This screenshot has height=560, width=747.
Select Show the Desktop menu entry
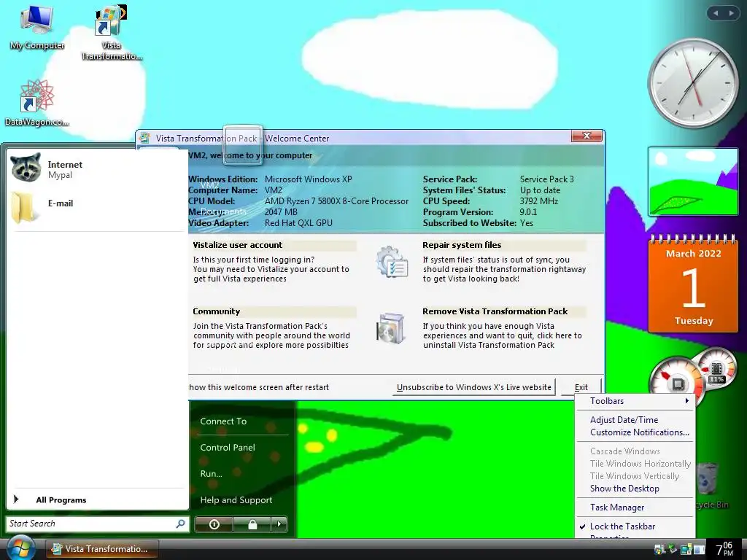pos(624,489)
